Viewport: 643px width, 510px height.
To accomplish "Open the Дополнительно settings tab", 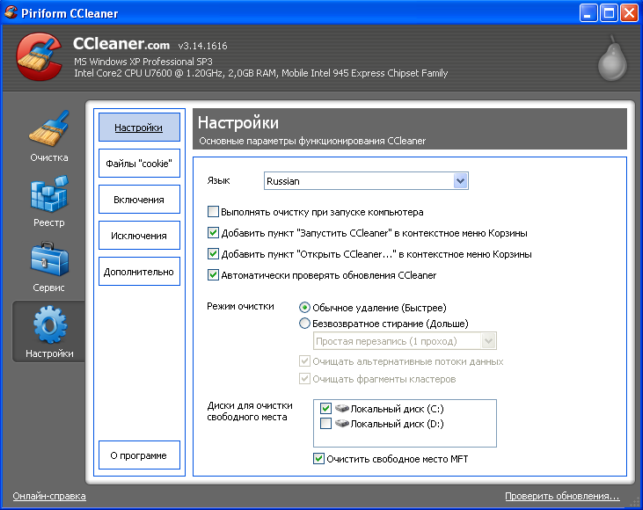I will pos(139,271).
